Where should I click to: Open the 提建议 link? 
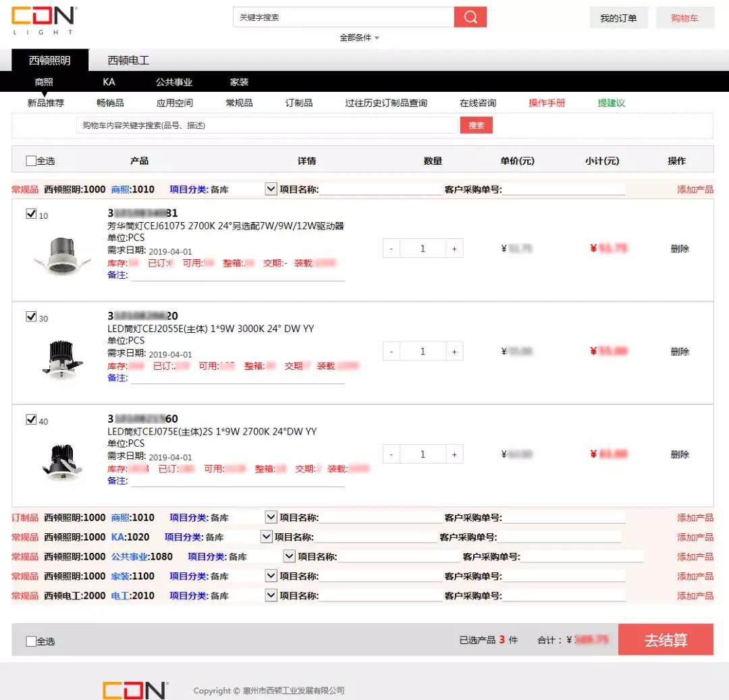click(612, 103)
